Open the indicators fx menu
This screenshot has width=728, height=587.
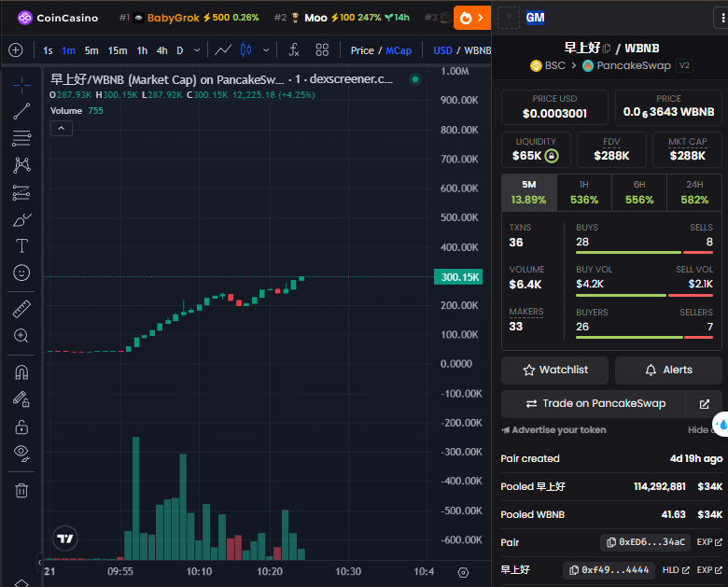pyautogui.click(x=294, y=50)
